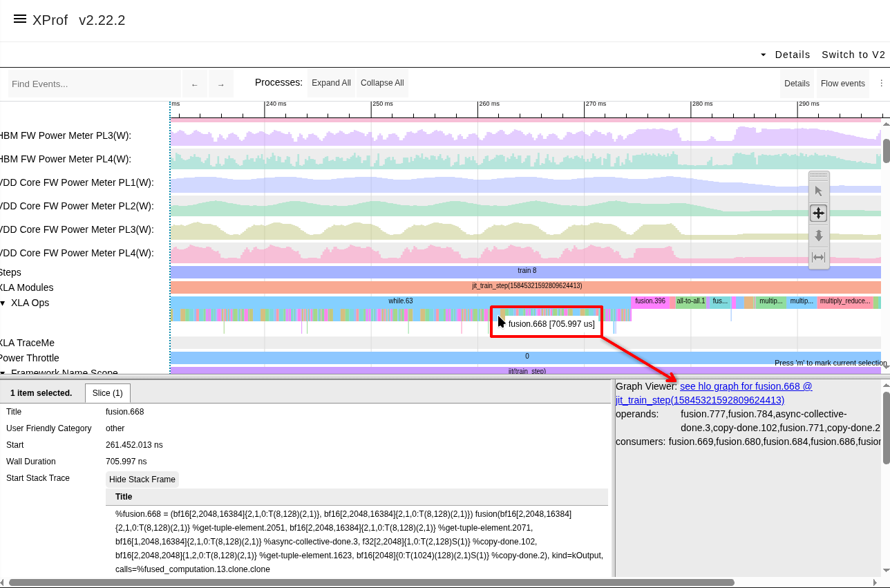Click the consumers list text
Viewport: 890px width, 588px height.
(775, 442)
